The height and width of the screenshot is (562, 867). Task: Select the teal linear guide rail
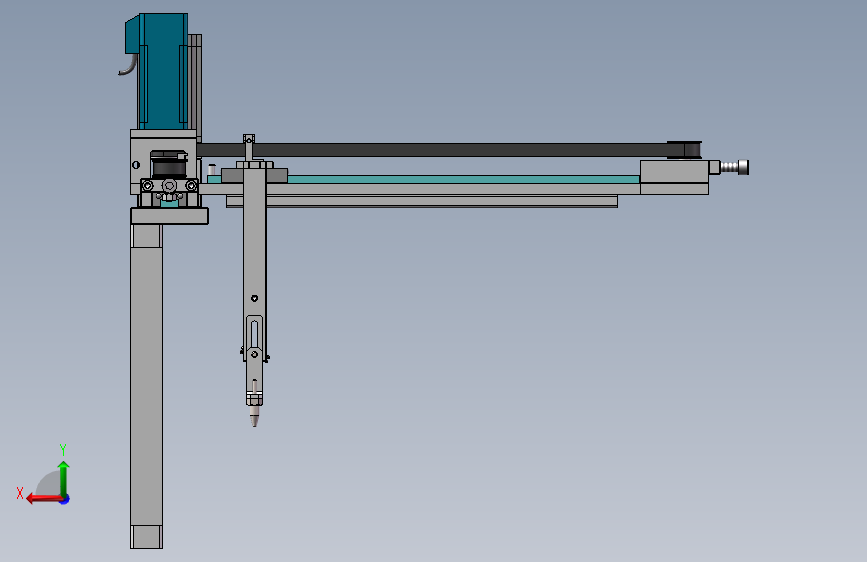[463, 179]
